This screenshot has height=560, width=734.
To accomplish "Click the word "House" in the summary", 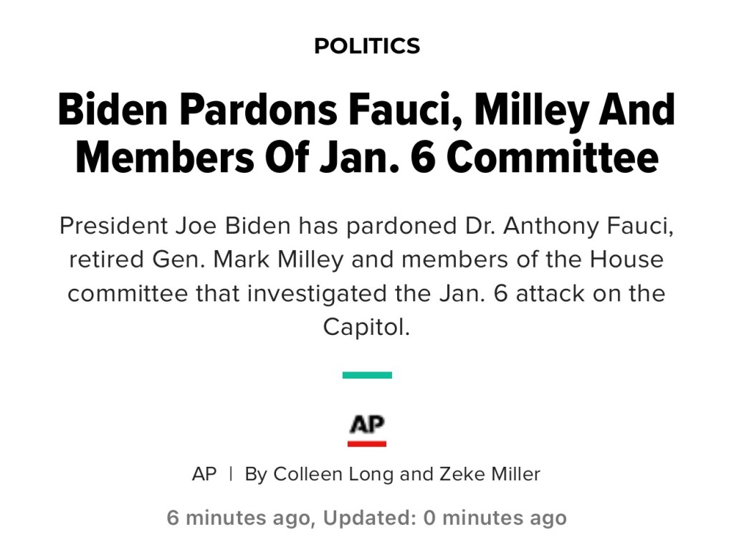I will pos(626,260).
